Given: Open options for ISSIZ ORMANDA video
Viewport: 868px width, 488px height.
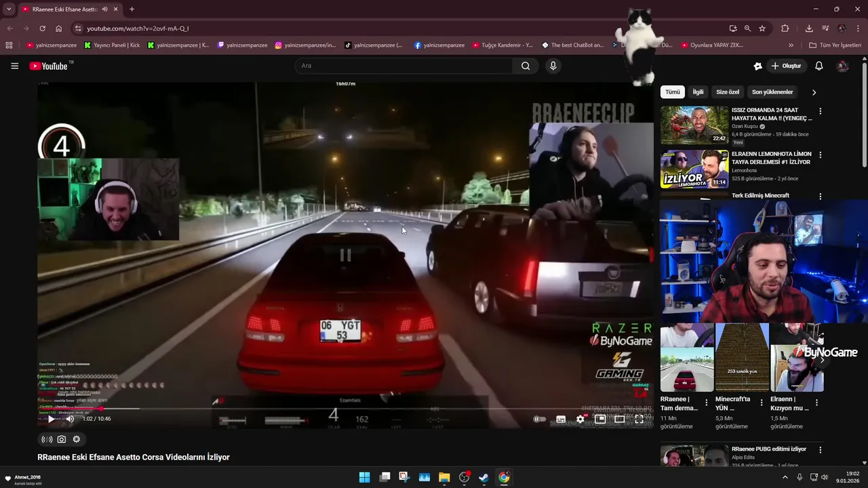Looking at the screenshot, I should point(820,111).
